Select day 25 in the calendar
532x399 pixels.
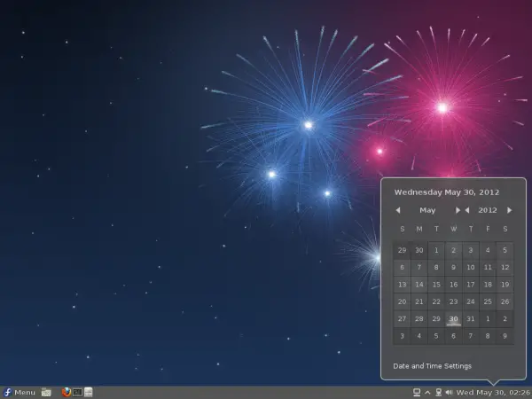tap(488, 301)
